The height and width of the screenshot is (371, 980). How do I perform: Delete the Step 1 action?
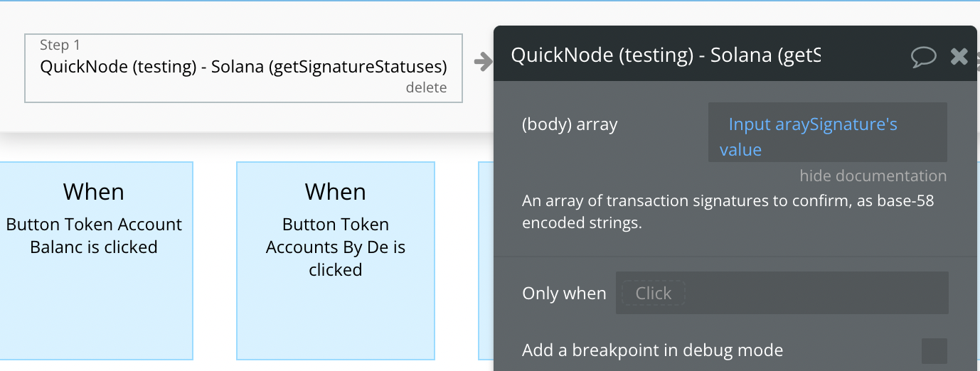pyautogui.click(x=426, y=87)
